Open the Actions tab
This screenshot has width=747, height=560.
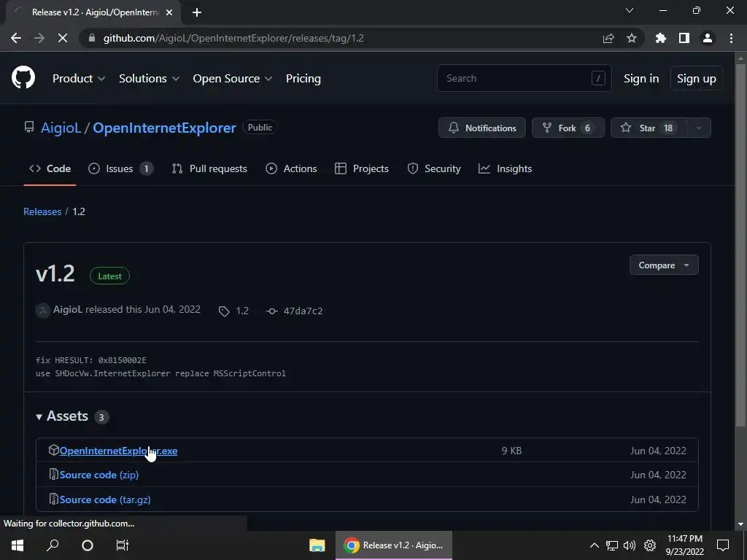tap(291, 168)
